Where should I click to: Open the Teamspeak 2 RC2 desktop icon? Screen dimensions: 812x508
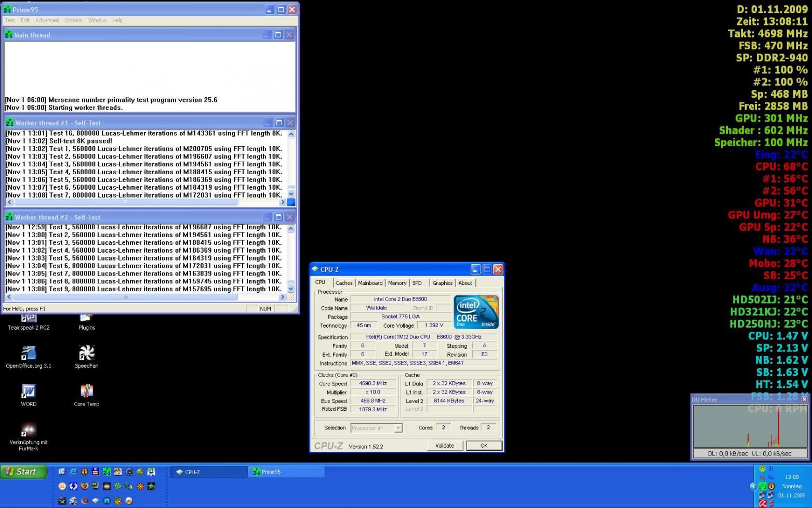pyautogui.click(x=29, y=321)
